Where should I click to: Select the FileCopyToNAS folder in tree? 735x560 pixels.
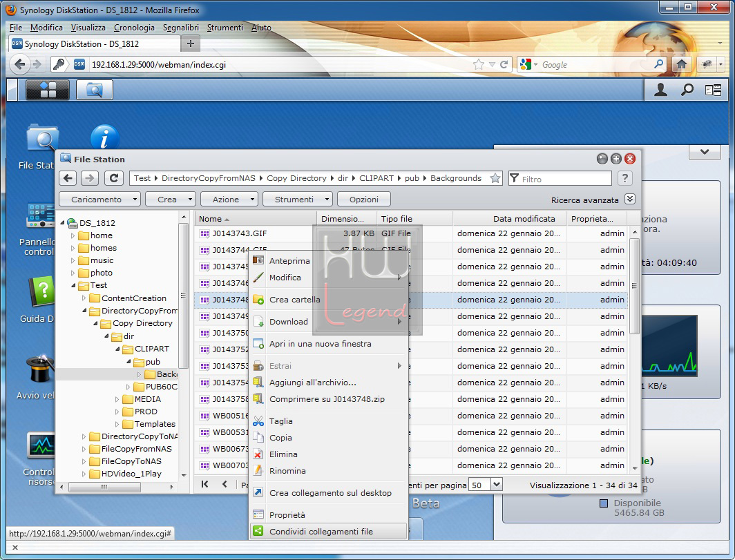[131, 461]
